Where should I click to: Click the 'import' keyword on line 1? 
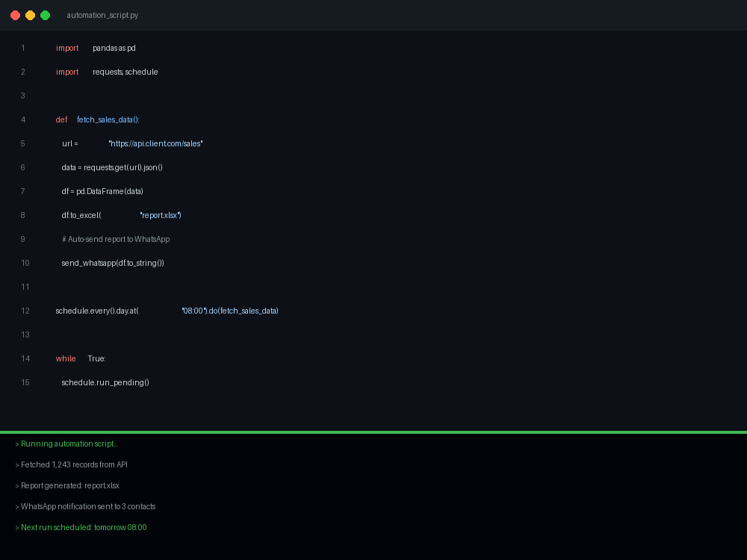tap(67, 48)
